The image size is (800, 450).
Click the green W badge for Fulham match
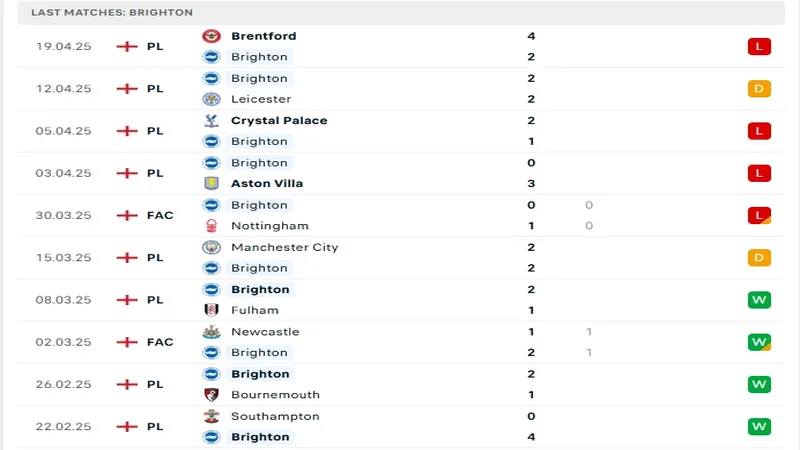[759, 300]
